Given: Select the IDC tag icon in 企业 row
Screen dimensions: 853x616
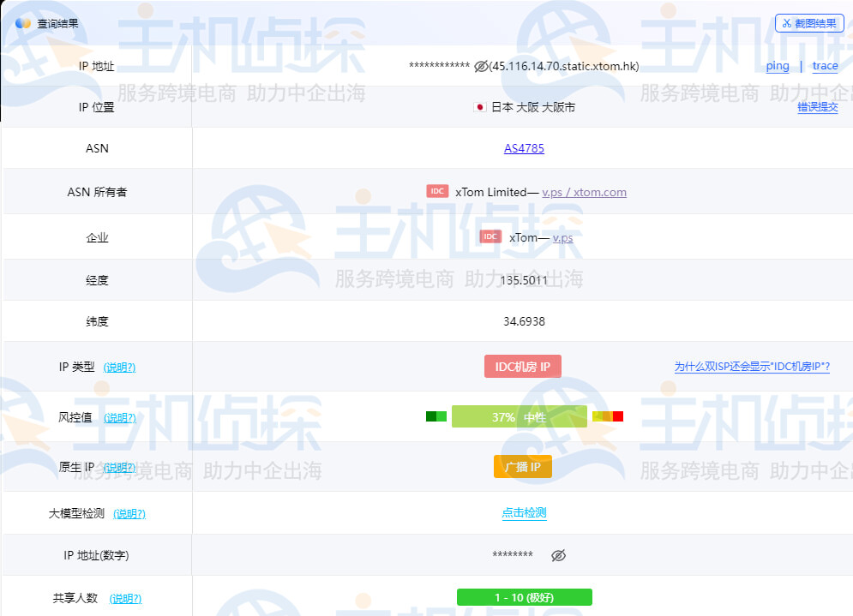Looking at the screenshot, I should coord(490,236).
